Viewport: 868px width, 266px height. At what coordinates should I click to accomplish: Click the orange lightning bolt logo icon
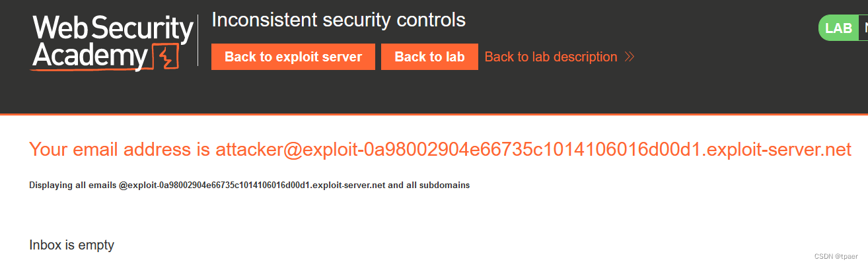165,57
